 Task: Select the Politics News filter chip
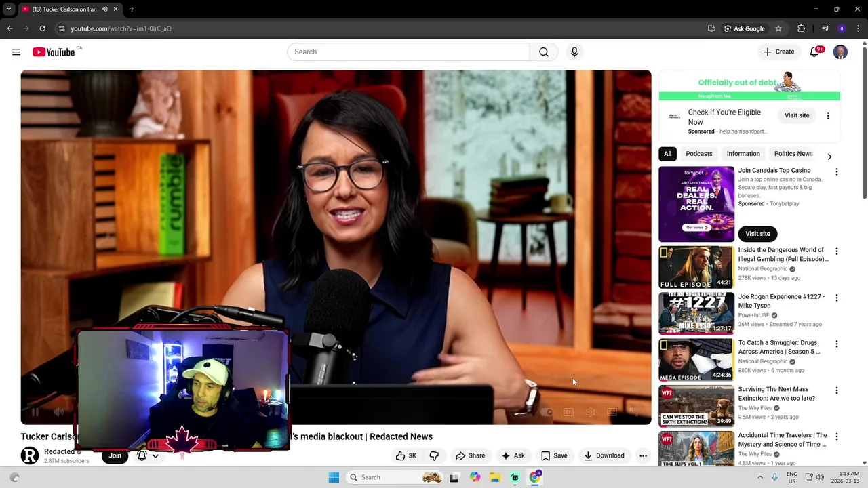(793, 154)
